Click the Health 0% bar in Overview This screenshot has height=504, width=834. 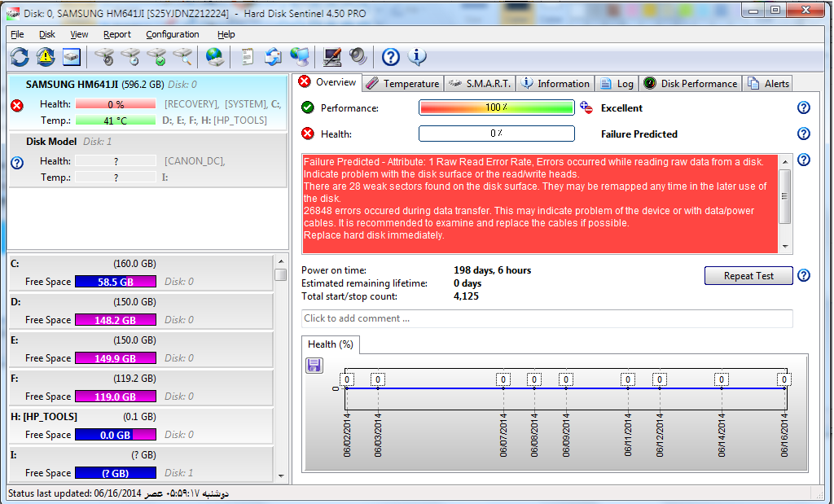point(496,134)
